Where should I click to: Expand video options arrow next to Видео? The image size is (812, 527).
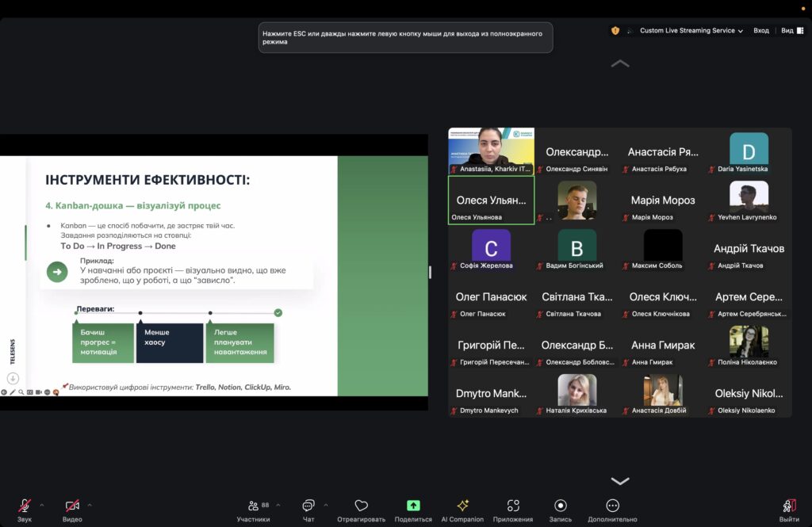click(90, 505)
